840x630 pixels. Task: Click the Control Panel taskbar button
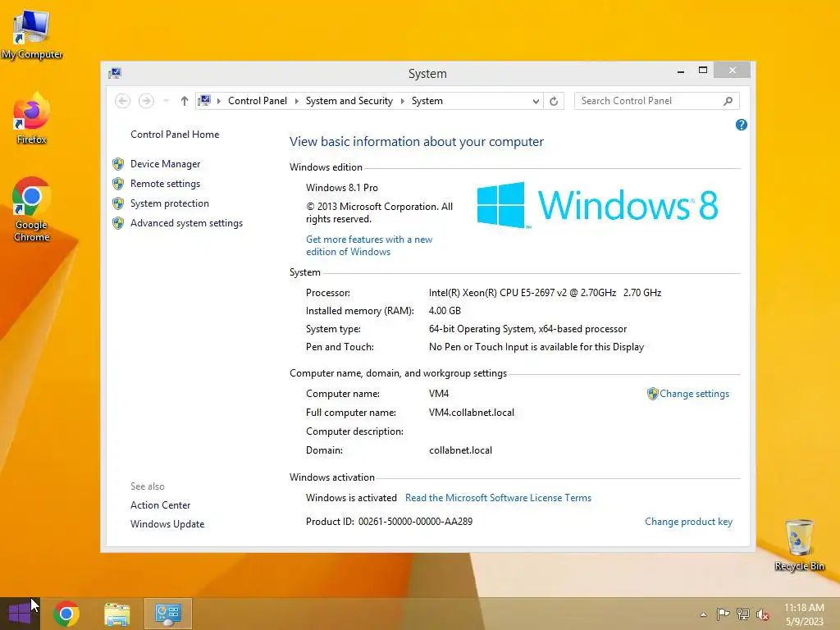[167, 614]
